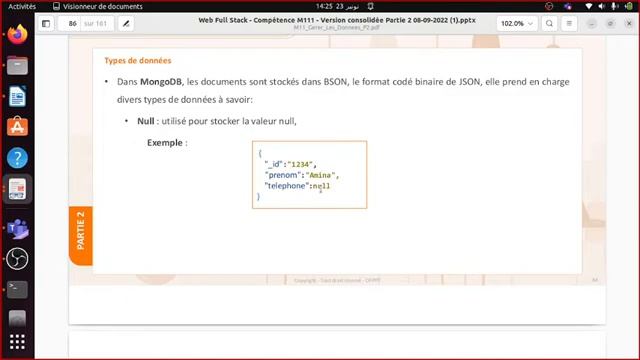Click the notification bell icon in top bar
Image resolution: width=640 pixels, height=360 pixels.
(x=371, y=6)
